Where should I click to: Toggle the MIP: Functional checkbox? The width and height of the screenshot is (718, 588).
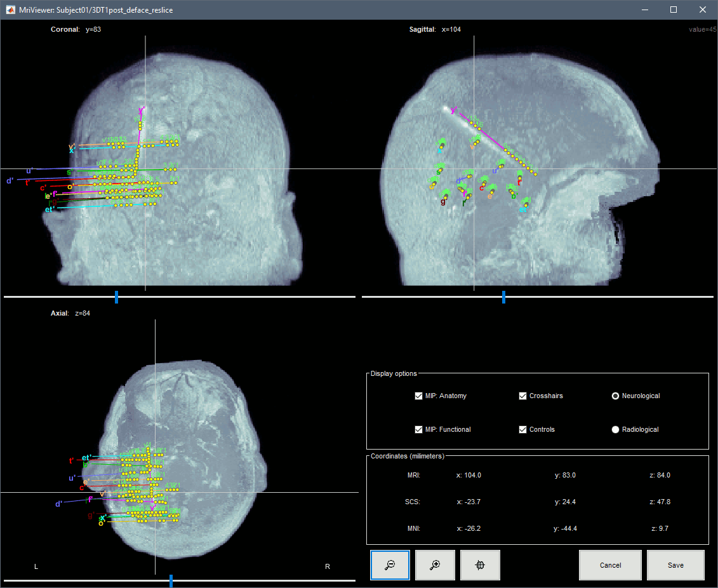pyautogui.click(x=418, y=430)
